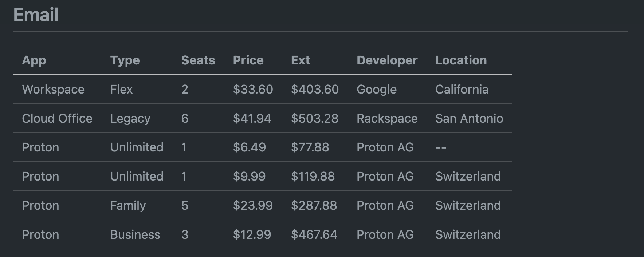The height and width of the screenshot is (257, 644).
Task: Click the $467.64 Ext cell
Action: click(314, 234)
